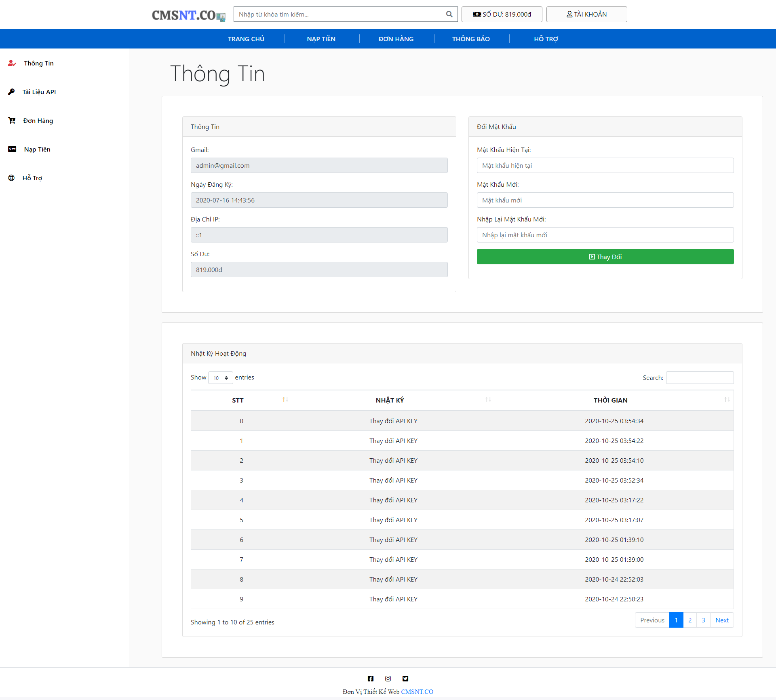This screenshot has width=776, height=700.
Task: Open NẠP TIỀN in the navigation bar
Action: click(321, 39)
